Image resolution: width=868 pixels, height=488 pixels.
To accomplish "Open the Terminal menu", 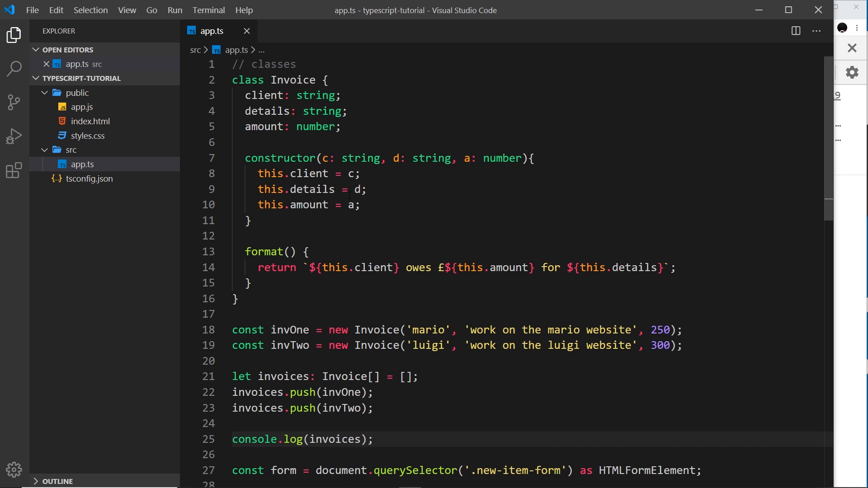I will tap(208, 10).
